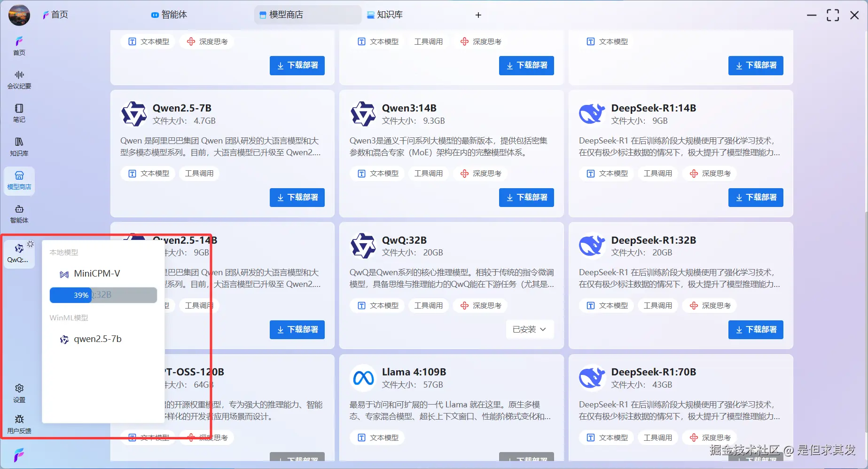Open the 智能体 sidebar icon

[x=19, y=214]
